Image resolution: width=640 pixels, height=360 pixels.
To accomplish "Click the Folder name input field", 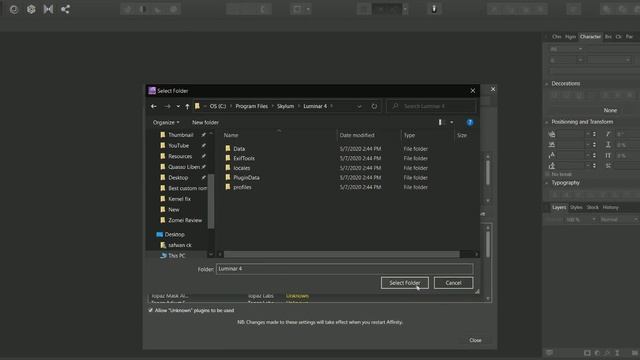I will 344,269.
